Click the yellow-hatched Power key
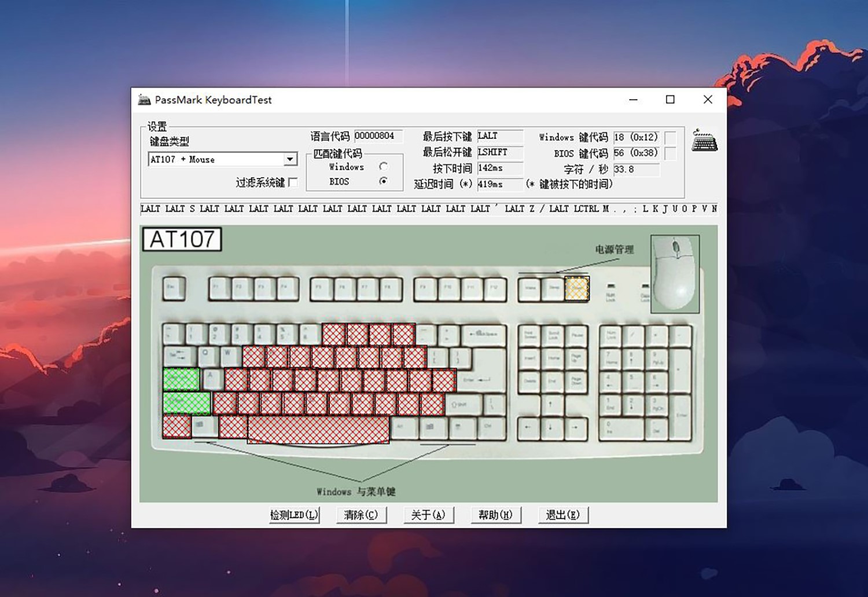 (x=577, y=288)
